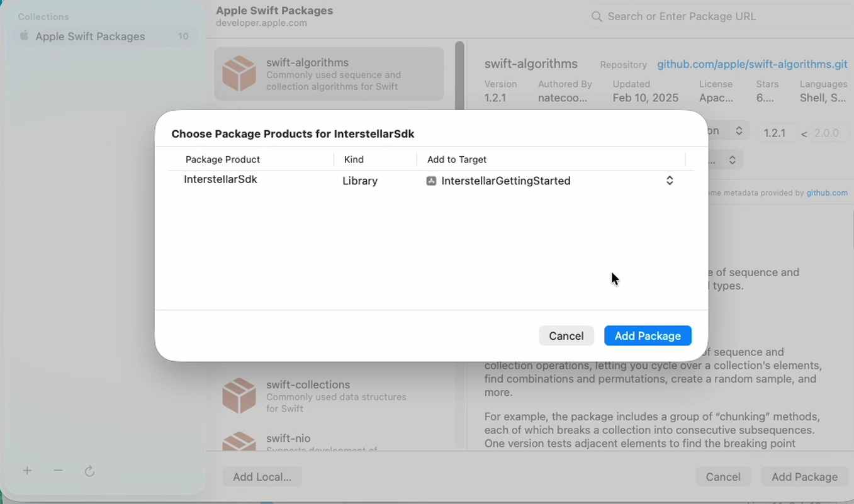Screen dimensions: 854x504
Task: Select the swift-algorithms package row
Action: (x=329, y=74)
